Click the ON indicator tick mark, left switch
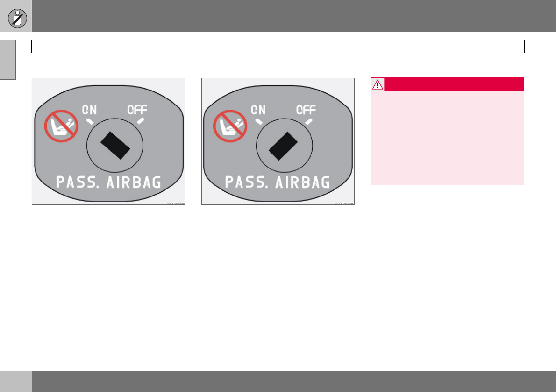The width and height of the screenshot is (556, 392). (90, 121)
